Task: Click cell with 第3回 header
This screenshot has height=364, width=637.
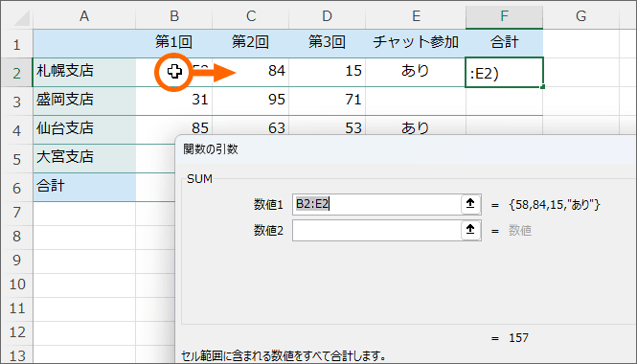Action: pos(327,43)
